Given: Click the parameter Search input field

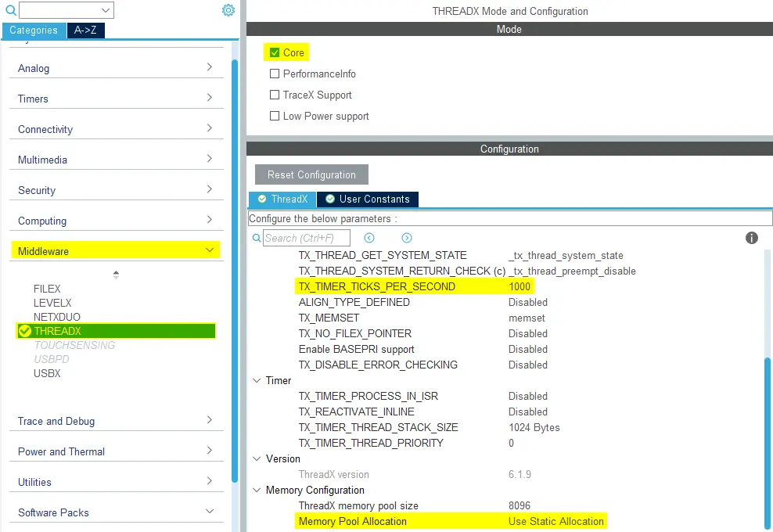Looking at the screenshot, I should (306, 238).
